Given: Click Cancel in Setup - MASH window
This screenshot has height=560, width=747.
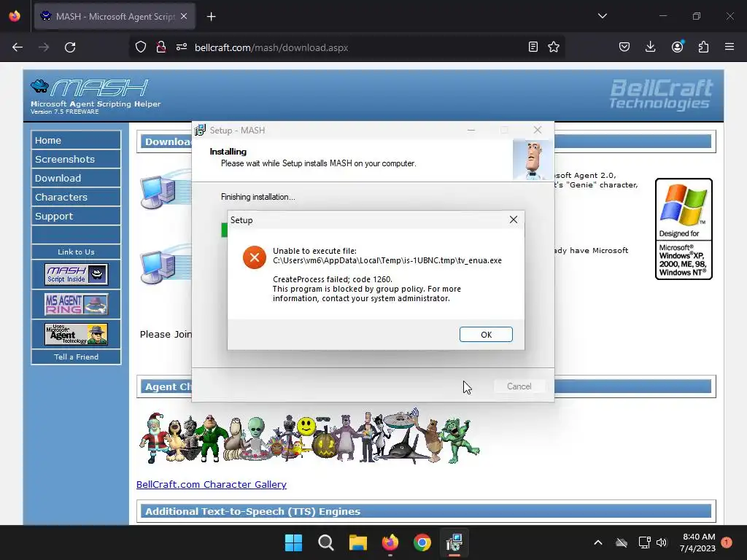Looking at the screenshot, I should (519, 386).
